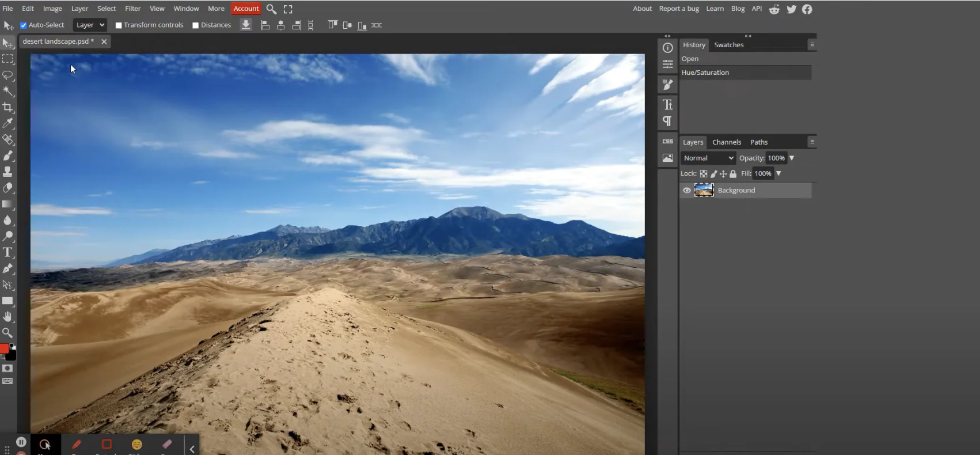Open the Layers panel options menu

(x=812, y=142)
